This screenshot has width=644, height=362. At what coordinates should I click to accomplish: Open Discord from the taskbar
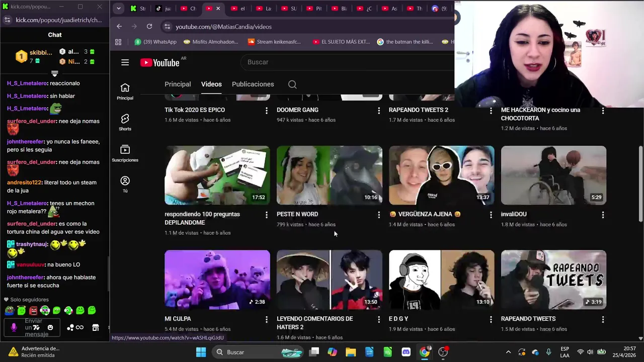pyautogui.click(x=406, y=352)
